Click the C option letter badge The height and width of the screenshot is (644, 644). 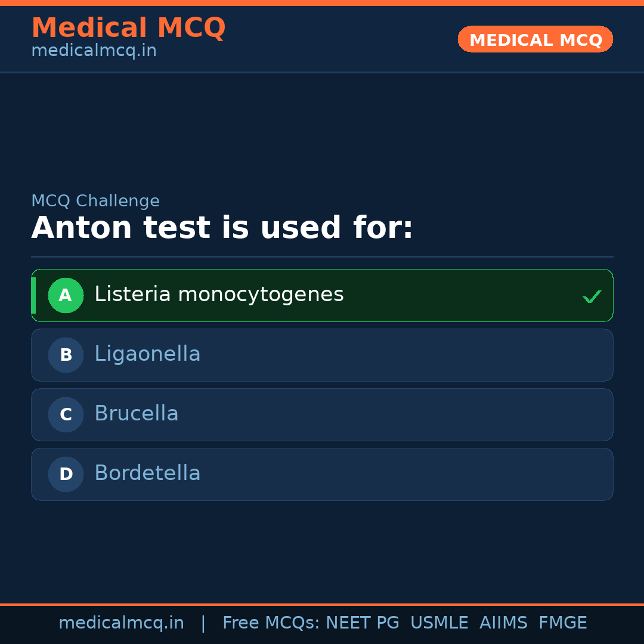point(66,414)
